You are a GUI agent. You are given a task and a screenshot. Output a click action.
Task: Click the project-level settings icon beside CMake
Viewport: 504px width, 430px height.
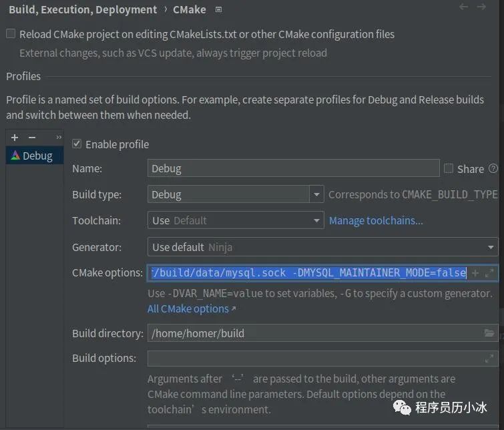[x=219, y=10]
